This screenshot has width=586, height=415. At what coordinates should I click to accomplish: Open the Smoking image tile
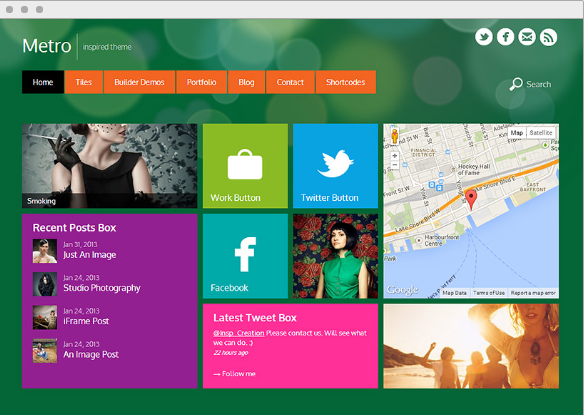pos(110,166)
